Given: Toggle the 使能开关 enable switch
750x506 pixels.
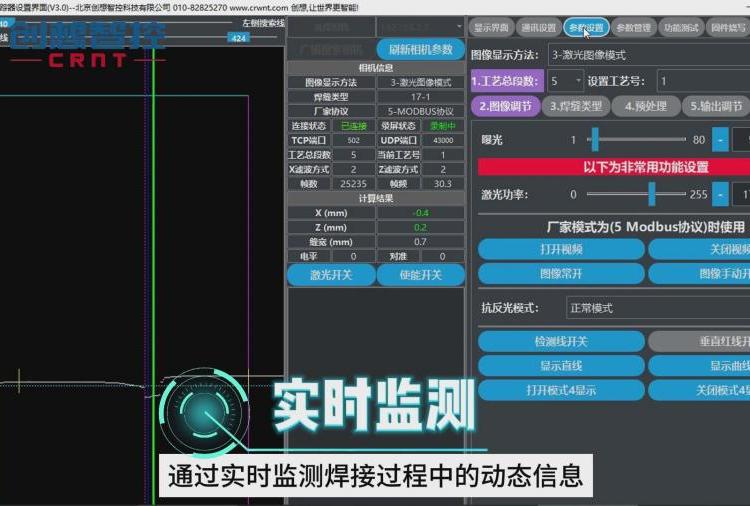Looking at the screenshot, I should [x=421, y=275].
